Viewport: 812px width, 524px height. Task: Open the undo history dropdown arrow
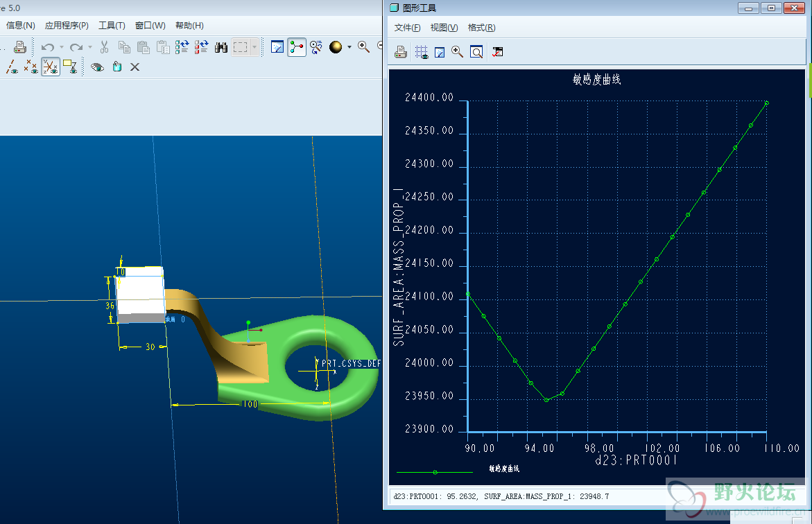point(62,47)
